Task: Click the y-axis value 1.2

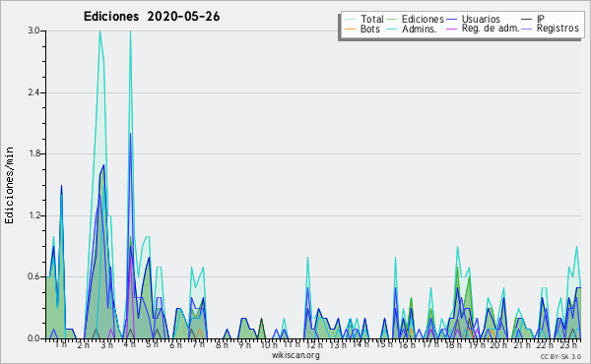Action: click(x=33, y=215)
